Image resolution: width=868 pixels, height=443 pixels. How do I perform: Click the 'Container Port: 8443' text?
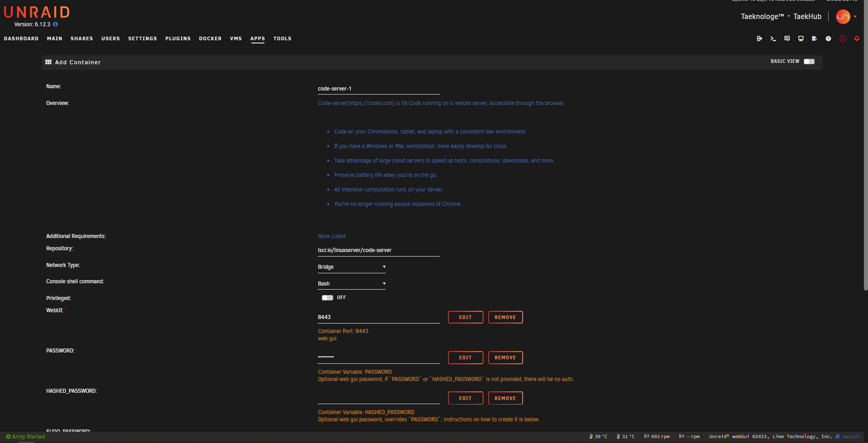coord(343,331)
